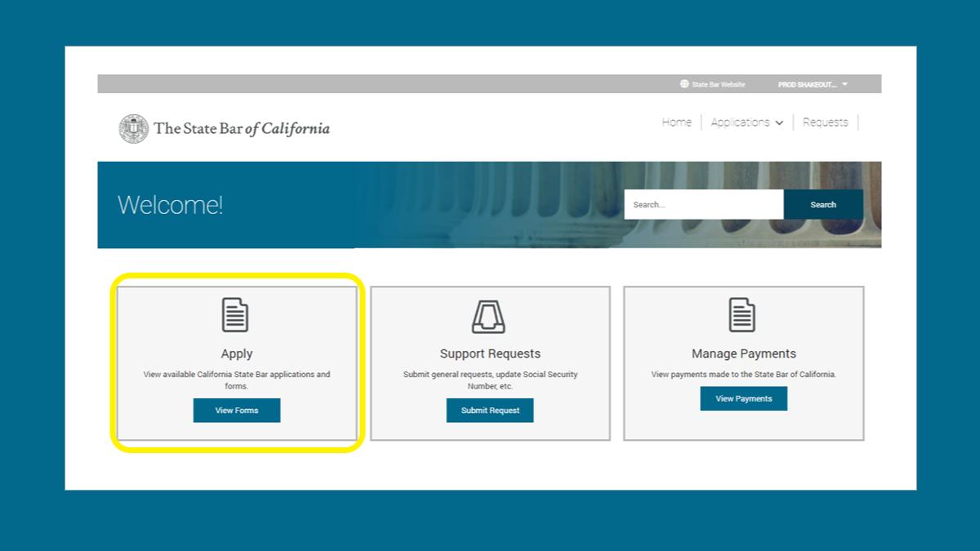Click the Welcome! banner text
The image size is (980, 551).
click(170, 205)
